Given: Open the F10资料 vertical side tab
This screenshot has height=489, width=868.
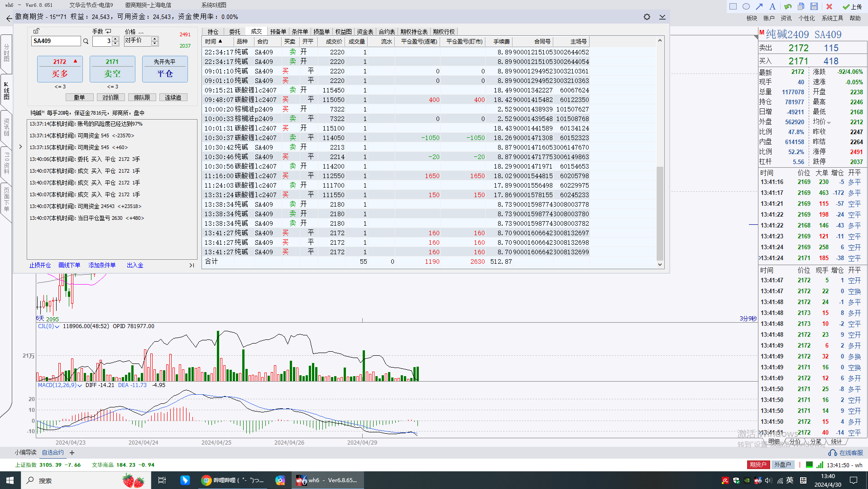Looking at the screenshot, I should (x=6, y=163).
